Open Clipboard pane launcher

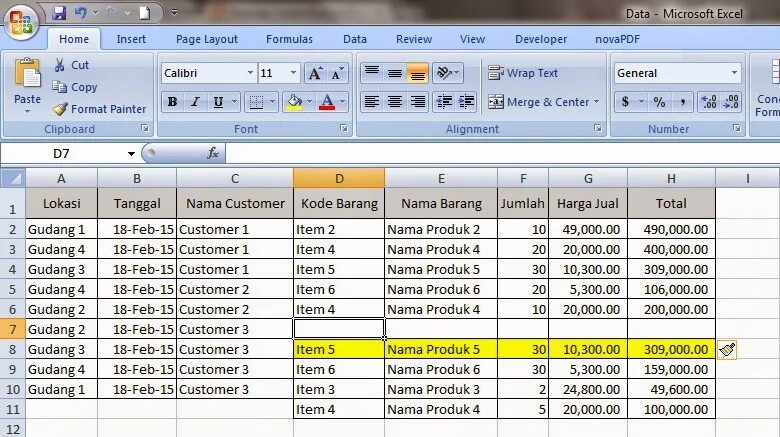145,128
